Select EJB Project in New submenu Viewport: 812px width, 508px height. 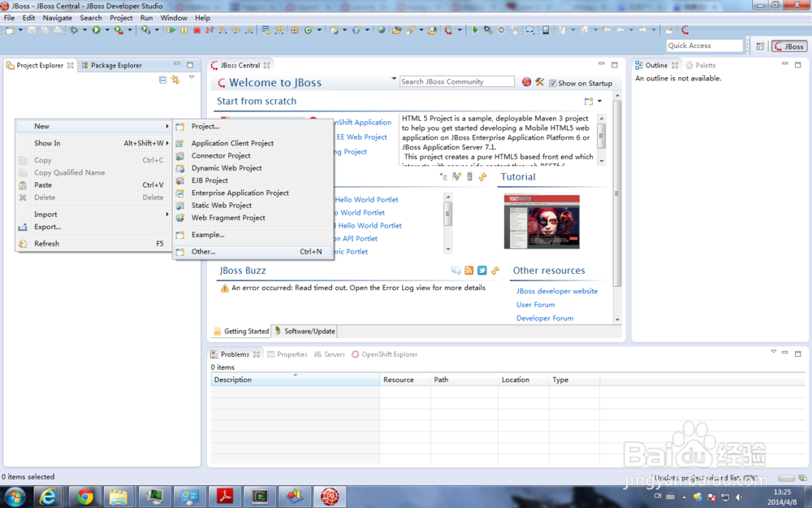click(253, 180)
